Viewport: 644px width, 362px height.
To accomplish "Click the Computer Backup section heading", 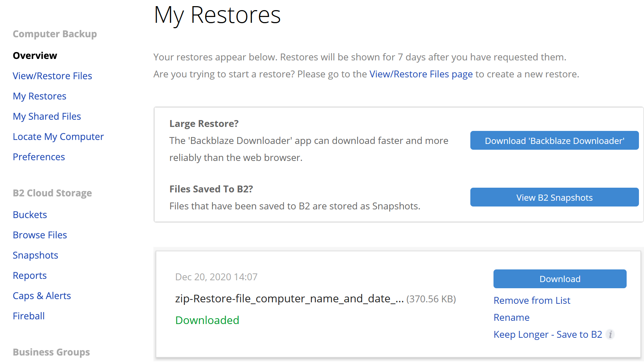I will [55, 34].
